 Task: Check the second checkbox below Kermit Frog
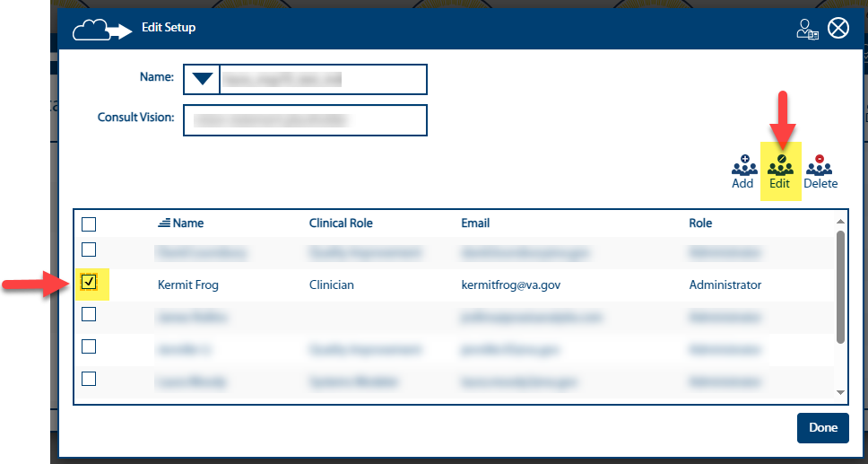tap(89, 346)
